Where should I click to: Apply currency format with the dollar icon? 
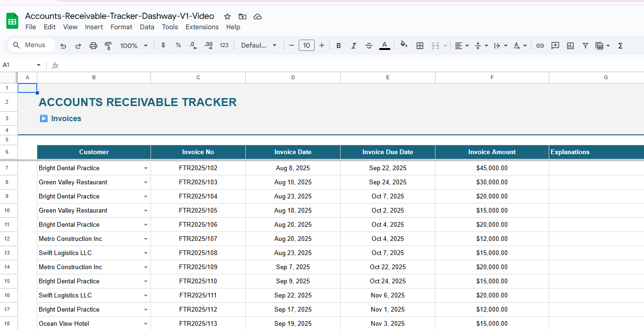tap(163, 45)
